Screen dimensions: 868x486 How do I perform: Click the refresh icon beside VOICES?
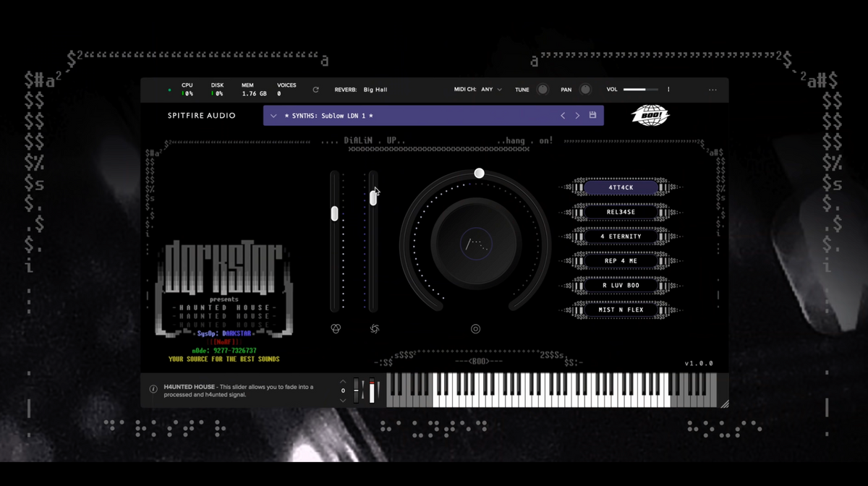[x=315, y=90]
